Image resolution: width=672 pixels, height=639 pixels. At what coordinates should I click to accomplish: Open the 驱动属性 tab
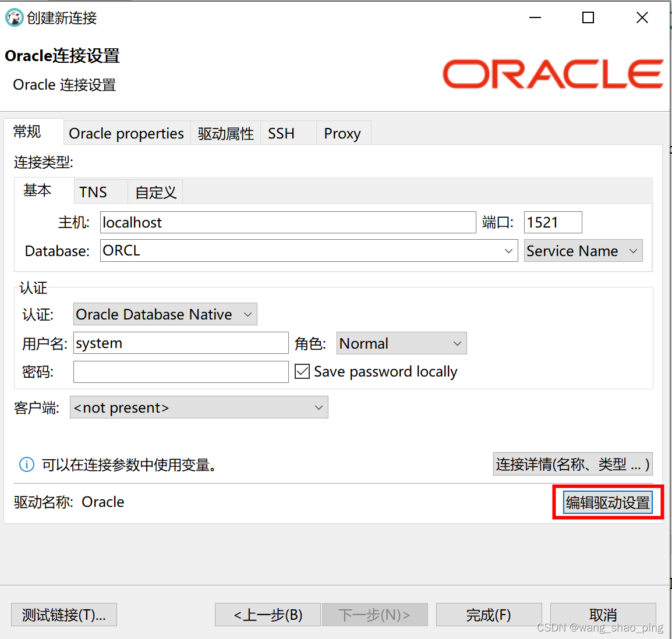(225, 134)
